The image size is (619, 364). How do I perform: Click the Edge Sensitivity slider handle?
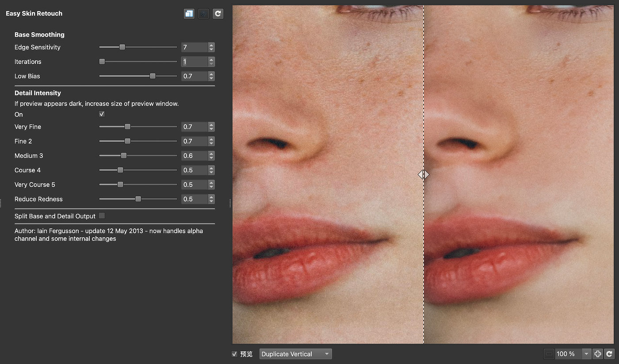(122, 47)
